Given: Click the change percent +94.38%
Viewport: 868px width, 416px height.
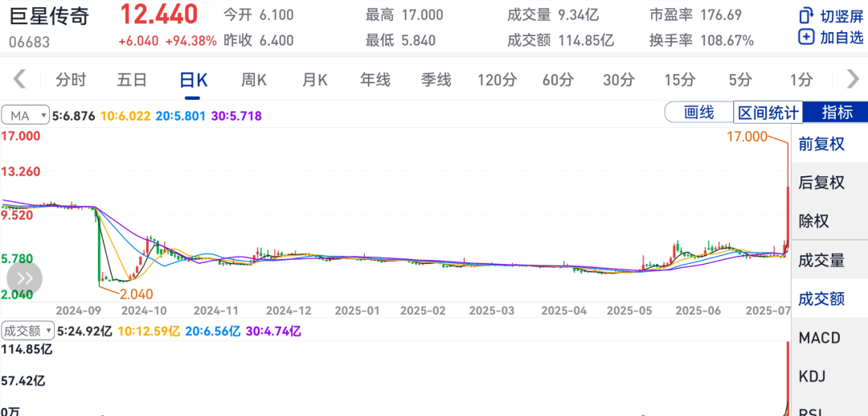Looking at the screenshot, I should click(x=191, y=41).
